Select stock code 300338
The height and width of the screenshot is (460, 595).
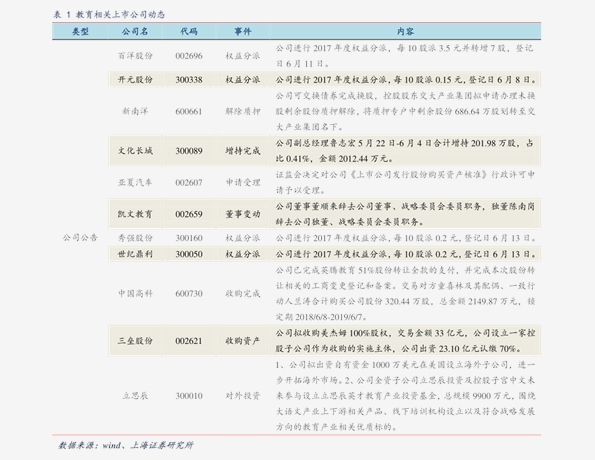coord(189,80)
